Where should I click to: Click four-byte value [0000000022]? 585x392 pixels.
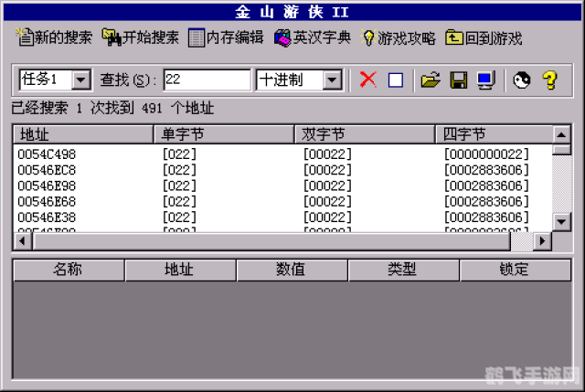pos(486,154)
